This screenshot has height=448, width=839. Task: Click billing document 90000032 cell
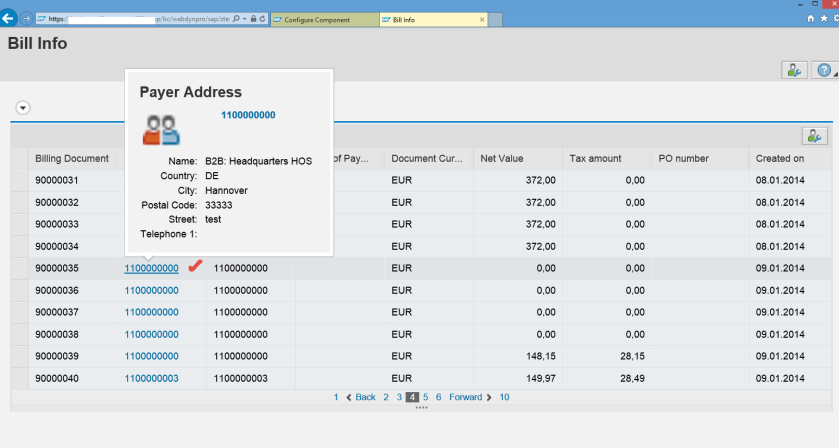click(73, 202)
